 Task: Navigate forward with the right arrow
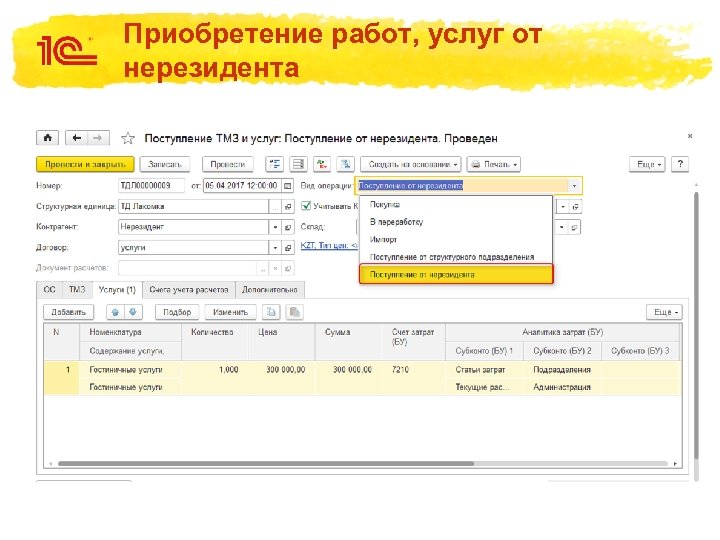98,138
